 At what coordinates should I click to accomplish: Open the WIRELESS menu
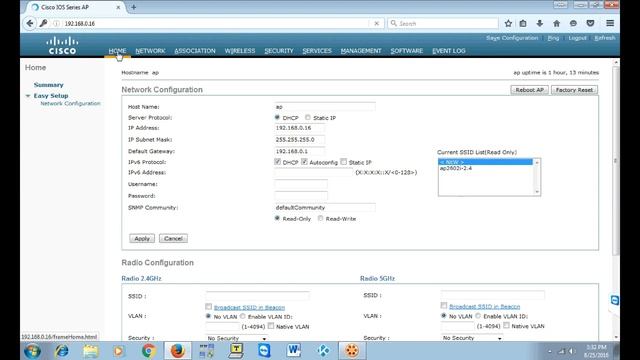point(240,51)
